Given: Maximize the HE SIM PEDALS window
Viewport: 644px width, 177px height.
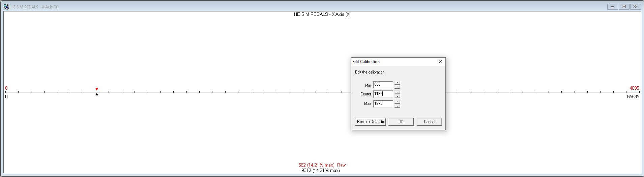Looking at the screenshot, I should tap(624, 7).
